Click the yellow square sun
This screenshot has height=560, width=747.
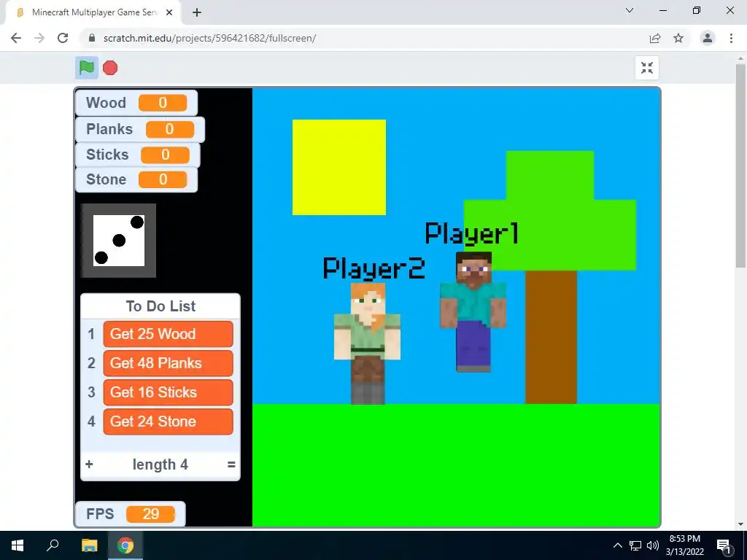point(339,167)
